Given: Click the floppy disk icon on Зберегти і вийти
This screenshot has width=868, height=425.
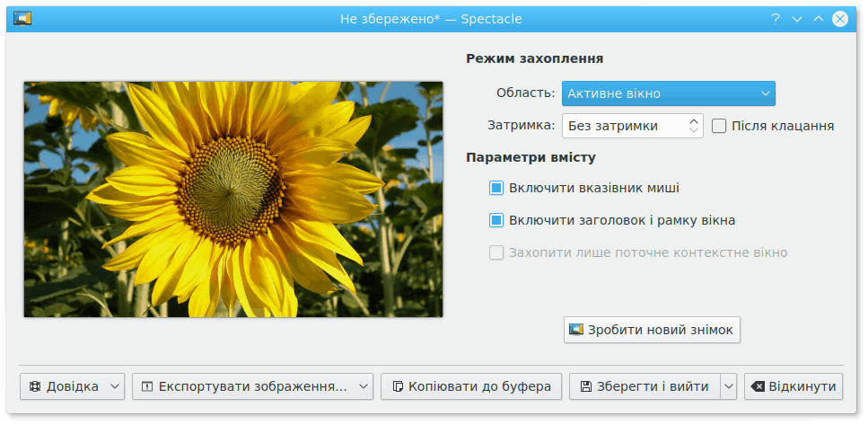Looking at the screenshot, I should [586, 386].
